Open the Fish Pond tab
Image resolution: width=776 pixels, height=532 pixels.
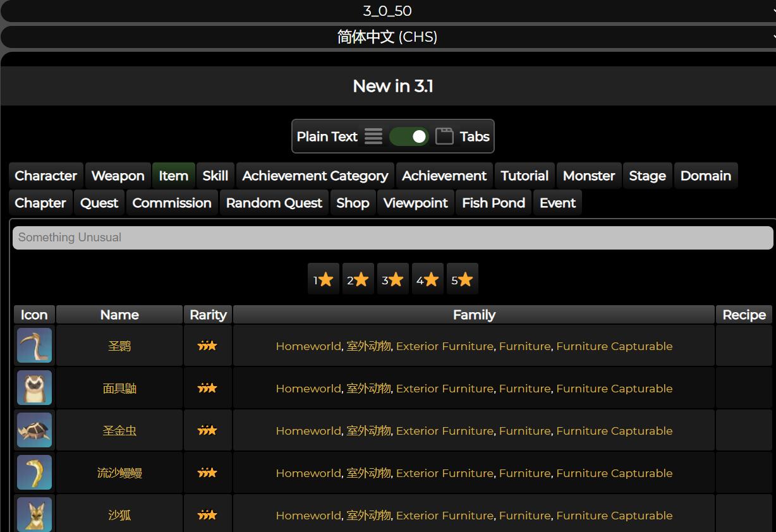click(x=493, y=203)
